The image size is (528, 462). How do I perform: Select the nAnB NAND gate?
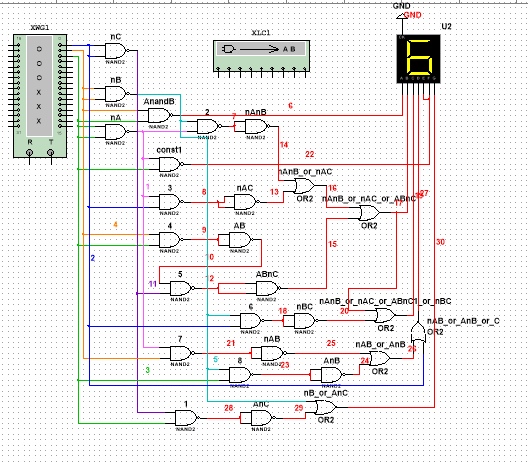(257, 127)
